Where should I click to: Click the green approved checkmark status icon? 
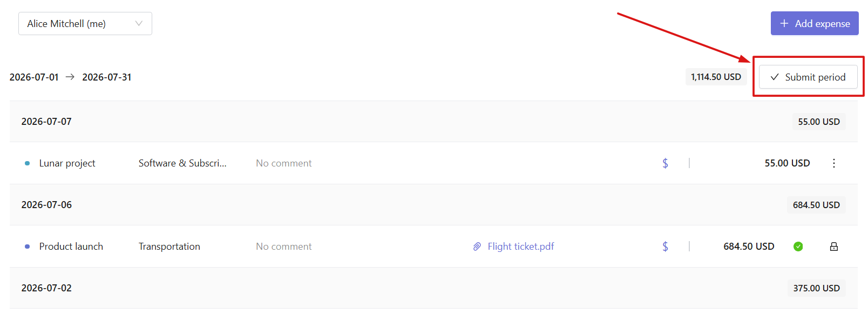click(x=798, y=247)
